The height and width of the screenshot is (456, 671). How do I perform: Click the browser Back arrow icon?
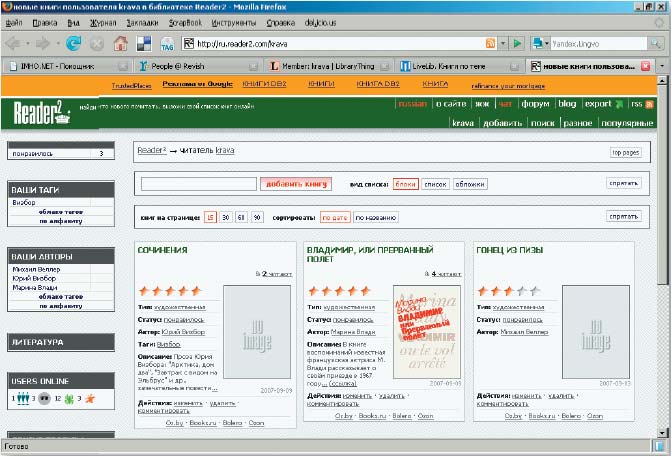coord(16,43)
